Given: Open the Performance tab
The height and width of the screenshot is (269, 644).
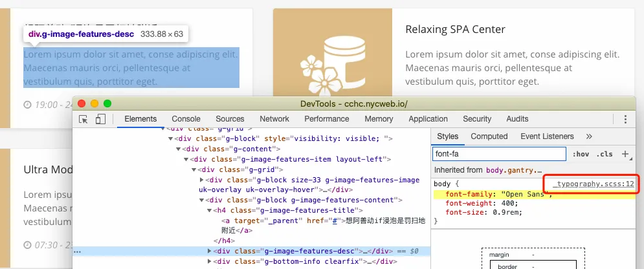Looking at the screenshot, I should (x=326, y=119).
